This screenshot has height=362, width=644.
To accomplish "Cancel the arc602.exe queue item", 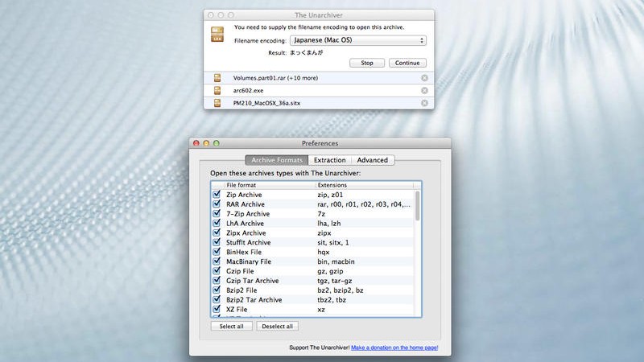I will coord(424,90).
